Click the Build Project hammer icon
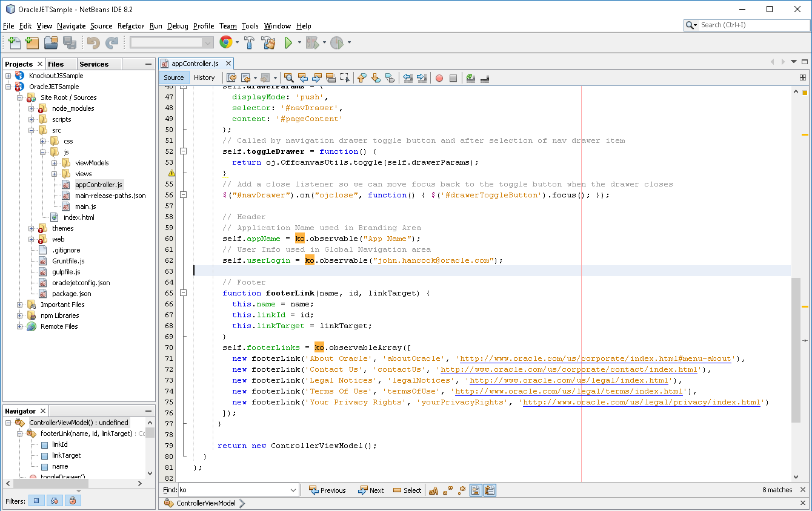Screen dimensions: 812x511 click(x=249, y=42)
